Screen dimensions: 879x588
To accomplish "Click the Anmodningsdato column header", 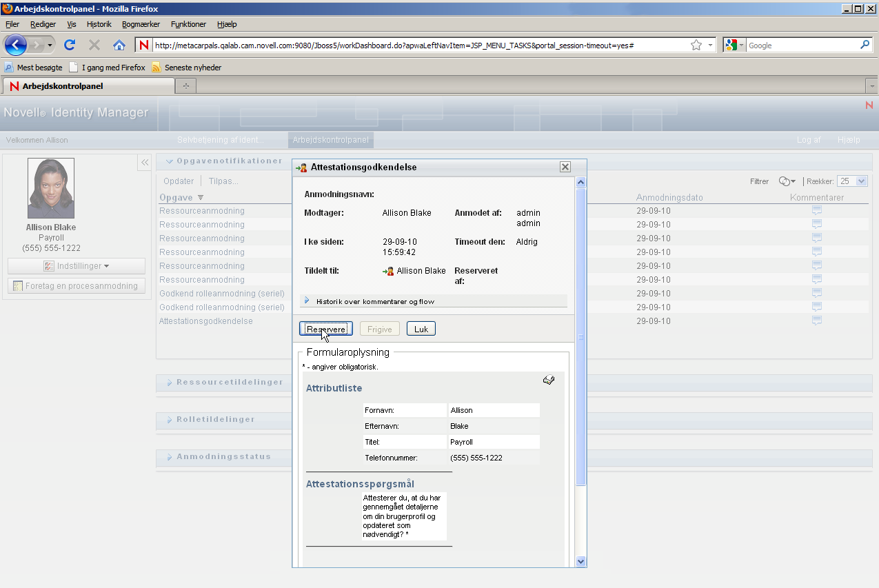I will [x=669, y=198].
